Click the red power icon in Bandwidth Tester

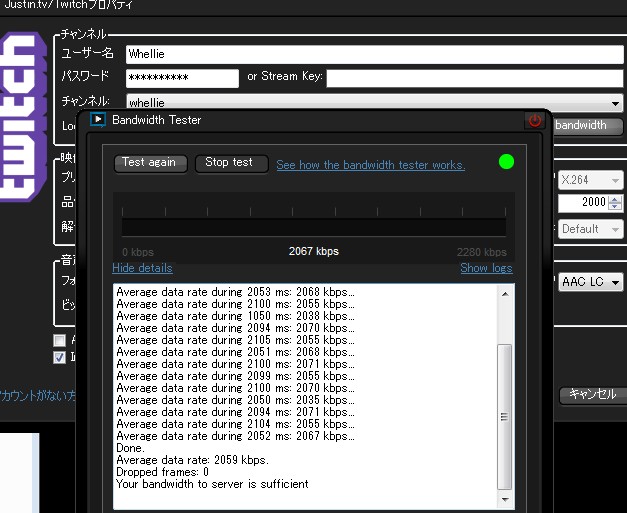tap(535, 120)
